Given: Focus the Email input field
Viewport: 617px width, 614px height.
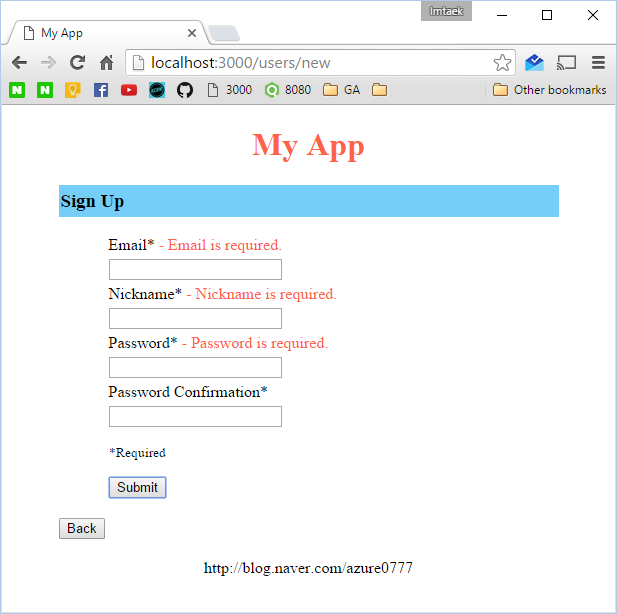Looking at the screenshot, I should [x=195, y=270].
